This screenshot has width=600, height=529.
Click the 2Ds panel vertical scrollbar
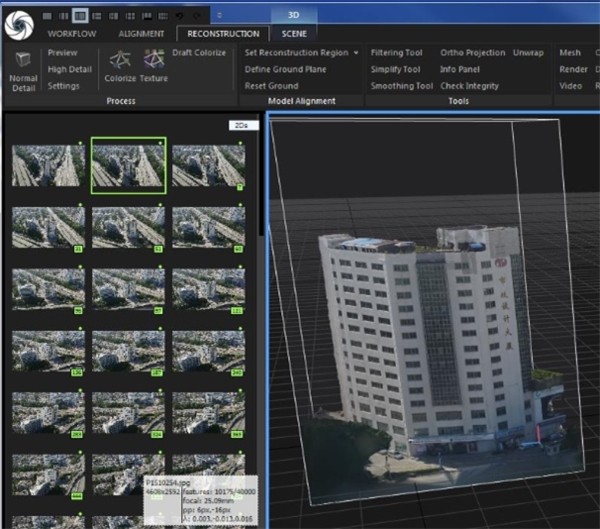[261, 175]
